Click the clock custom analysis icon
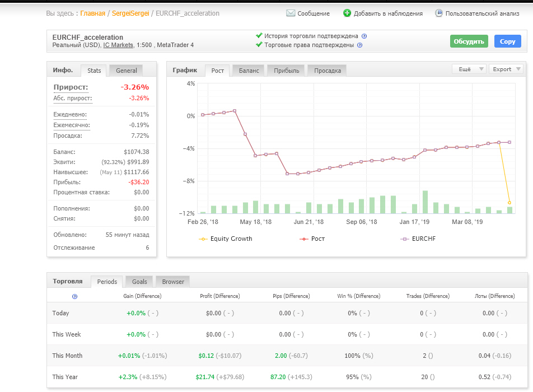Screen dimensions: 533x392 tap(439, 13)
